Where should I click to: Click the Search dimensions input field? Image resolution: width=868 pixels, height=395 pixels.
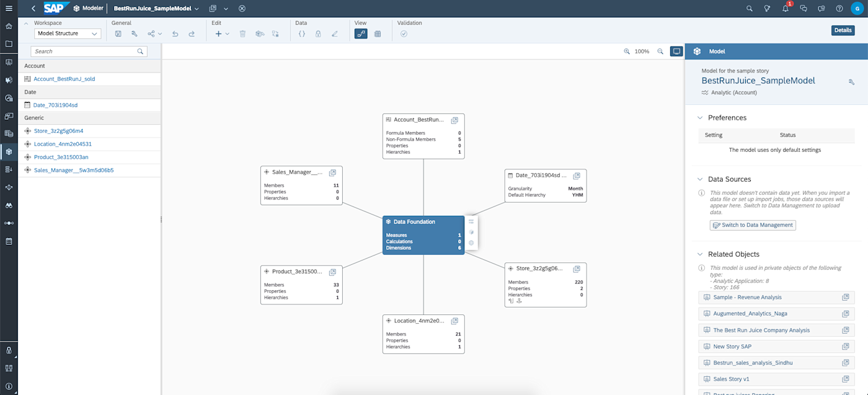pos(89,51)
